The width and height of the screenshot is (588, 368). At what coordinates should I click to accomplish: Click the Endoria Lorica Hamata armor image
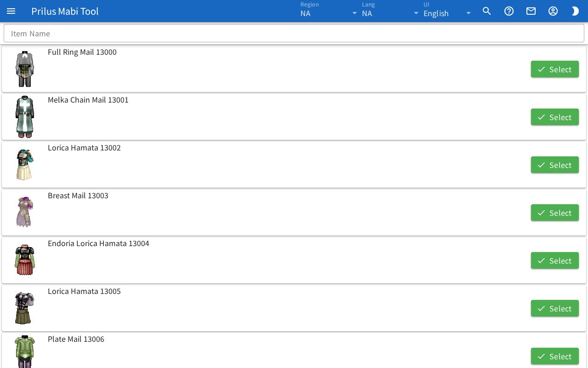[25, 260]
